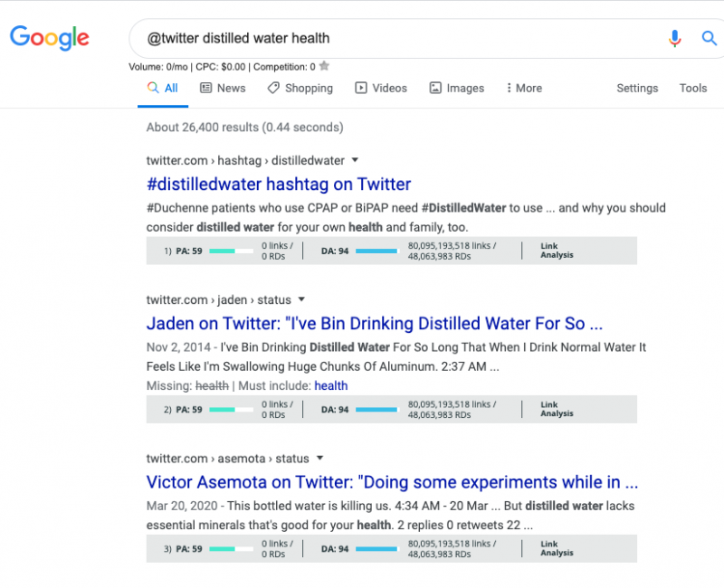This screenshot has height=588, width=724.
Task: Open the All results tab
Action: click(x=163, y=88)
